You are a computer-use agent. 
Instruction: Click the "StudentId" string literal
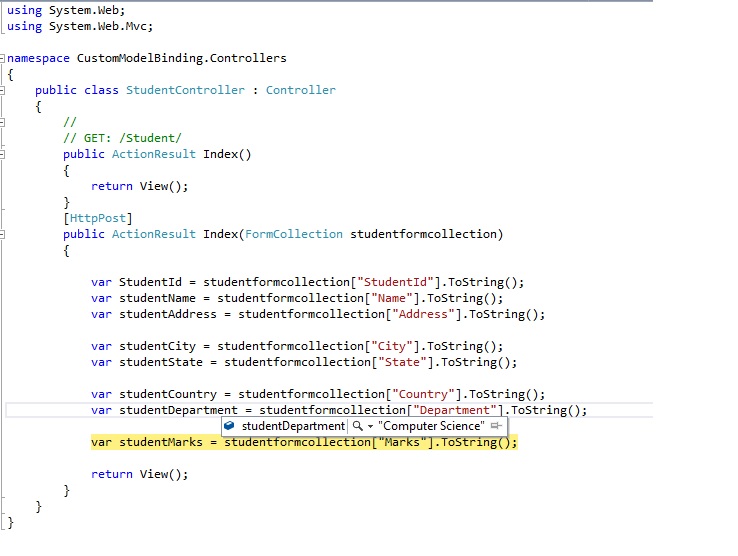[395, 282]
